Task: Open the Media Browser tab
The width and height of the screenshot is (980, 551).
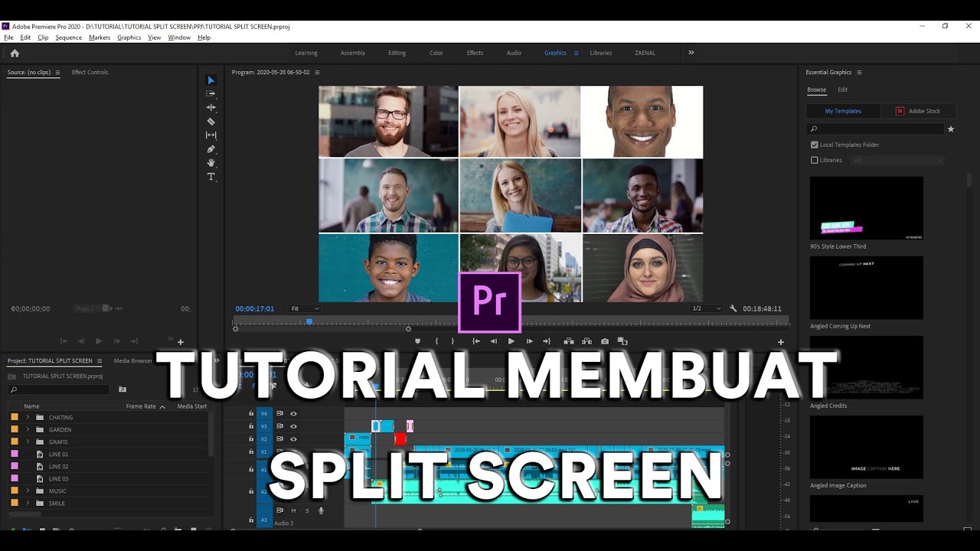Action: coord(133,360)
